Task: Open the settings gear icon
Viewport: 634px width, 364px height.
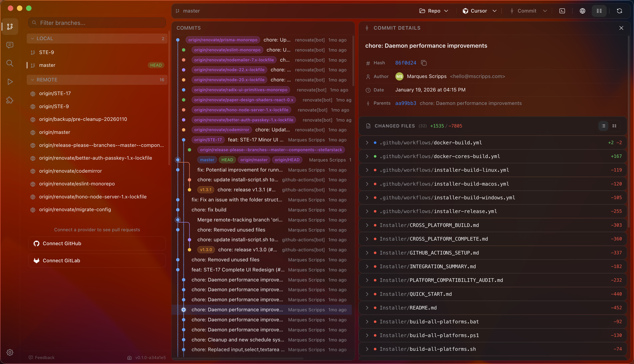Action: pos(10,352)
